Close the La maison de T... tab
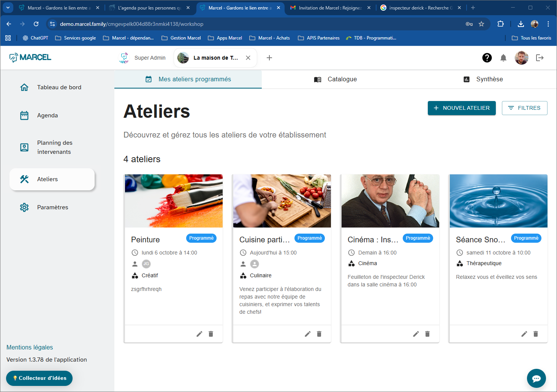Viewport: 557px width, 392px height. pos(248,58)
